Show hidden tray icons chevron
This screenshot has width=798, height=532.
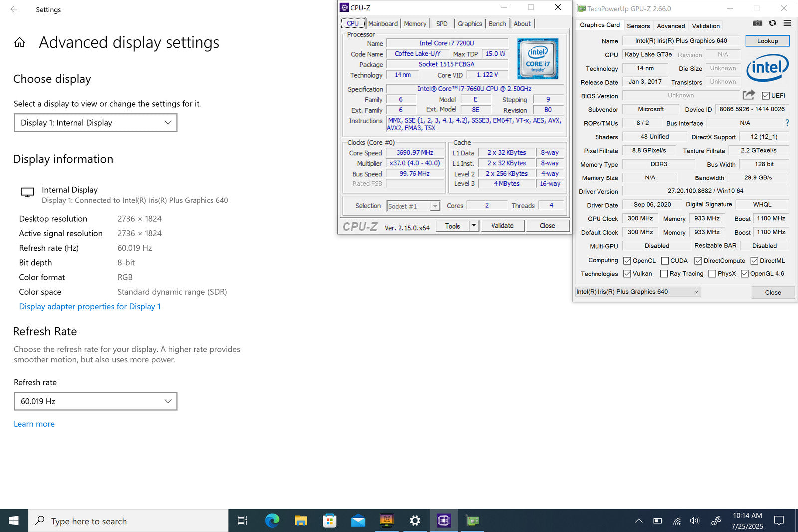[639, 521]
